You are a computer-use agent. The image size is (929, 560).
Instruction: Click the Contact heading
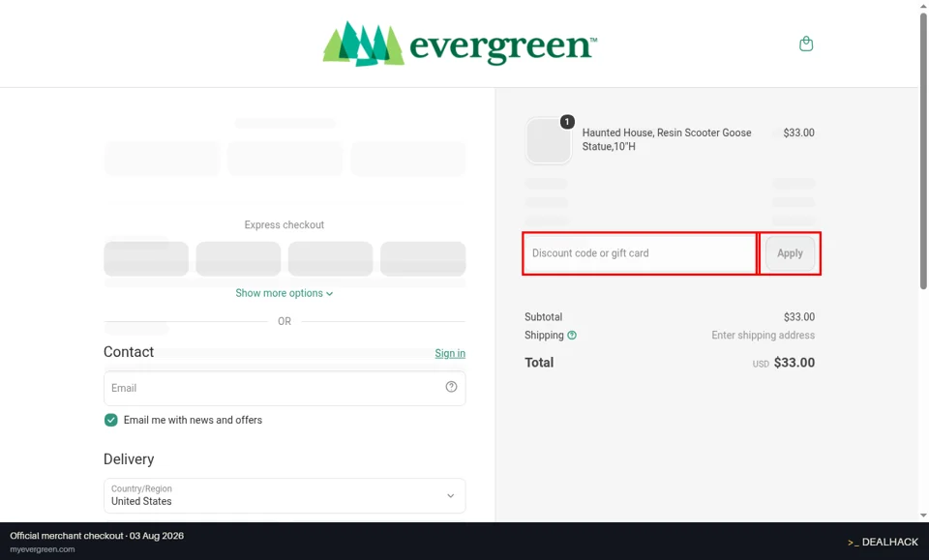129,352
